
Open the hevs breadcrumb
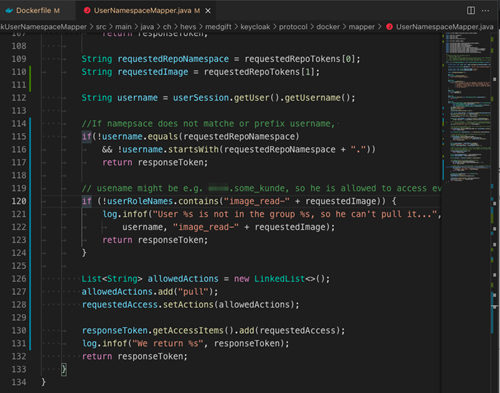(188, 27)
